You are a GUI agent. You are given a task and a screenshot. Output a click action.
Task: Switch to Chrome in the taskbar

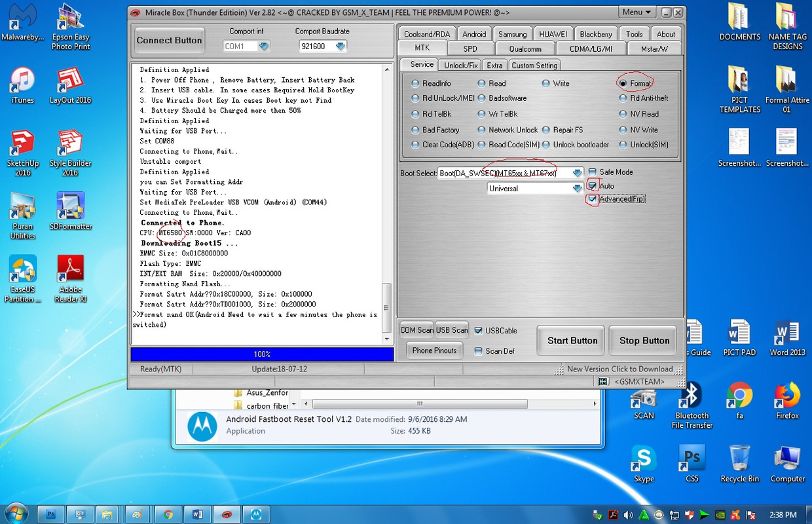pyautogui.click(x=168, y=514)
